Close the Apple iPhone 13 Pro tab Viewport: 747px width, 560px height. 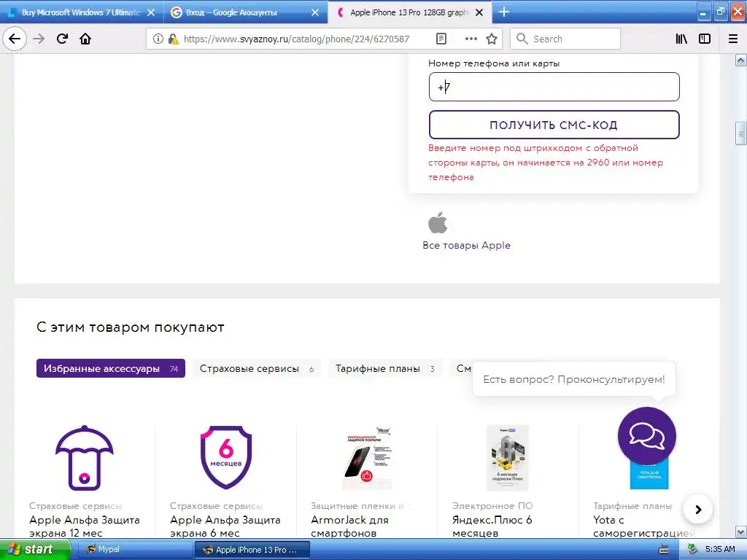pos(479,12)
